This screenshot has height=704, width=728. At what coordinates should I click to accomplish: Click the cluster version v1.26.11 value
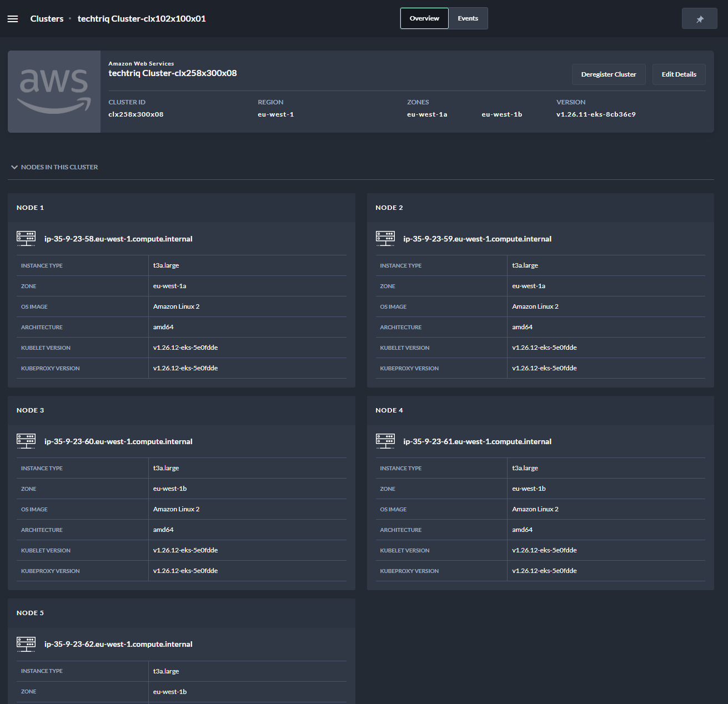pos(596,114)
